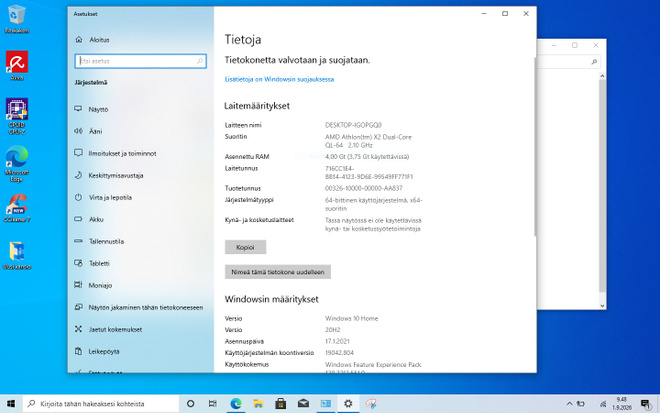660x413 pixels.
Task: Select the 4,00 Gt installed RAM value
Action: 367,157
